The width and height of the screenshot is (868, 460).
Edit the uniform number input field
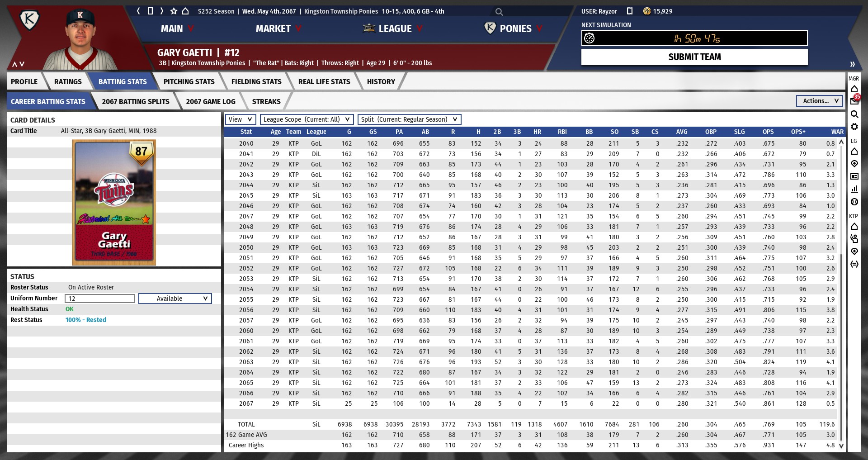[99, 298]
